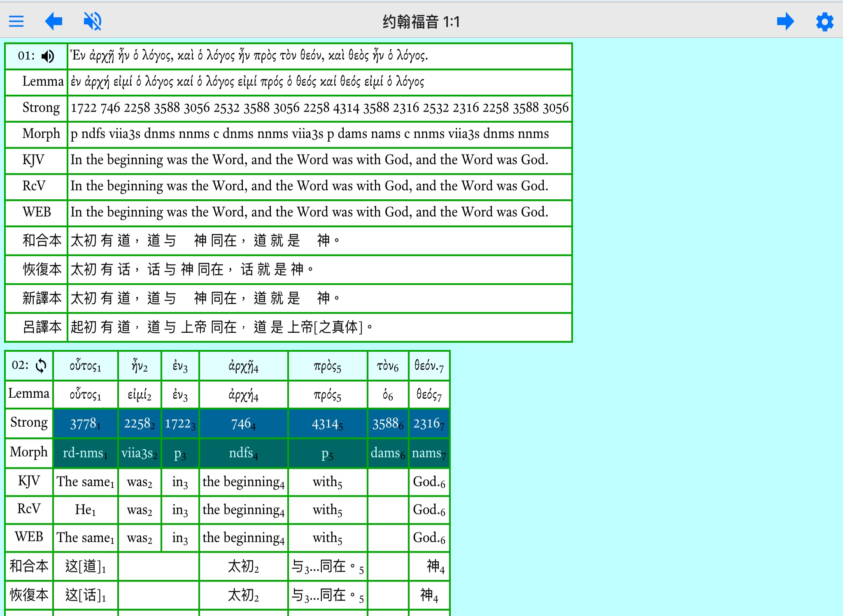843x616 pixels.
Task: Select Strong number 746 in verse 02
Action: point(243,423)
